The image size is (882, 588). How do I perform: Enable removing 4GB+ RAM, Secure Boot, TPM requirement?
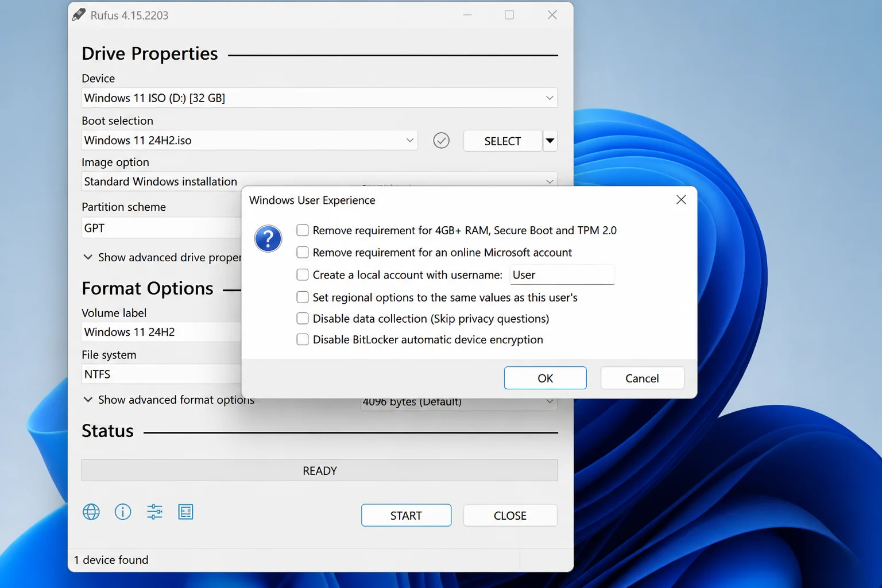[x=303, y=230]
